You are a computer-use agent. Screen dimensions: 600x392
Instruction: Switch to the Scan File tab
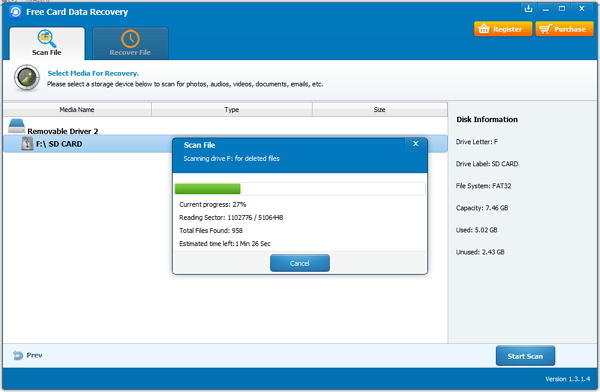point(47,43)
